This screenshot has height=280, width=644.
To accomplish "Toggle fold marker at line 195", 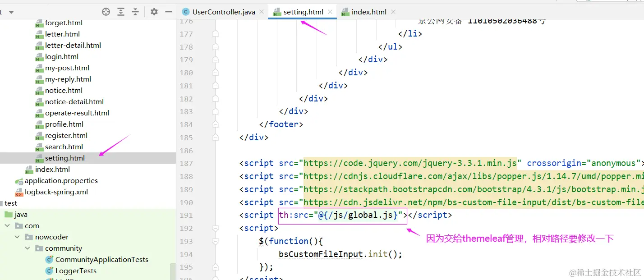I will point(215,267).
